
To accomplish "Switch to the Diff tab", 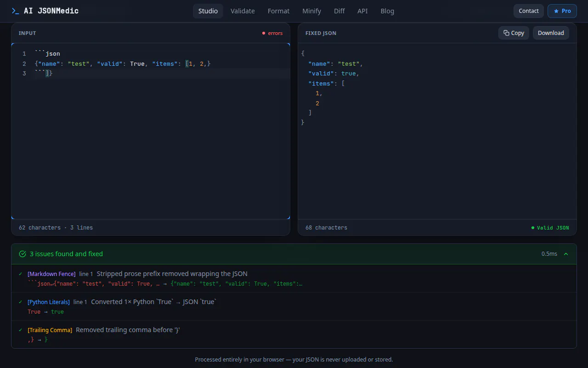I will [x=339, y=11].
